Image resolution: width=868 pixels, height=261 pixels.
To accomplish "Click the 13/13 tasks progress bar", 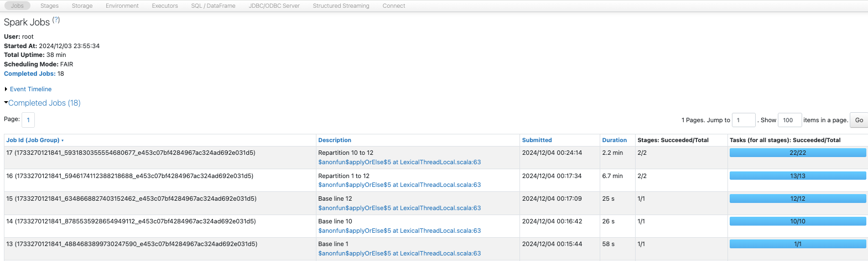I will pyautogui.click(x=798, y=176).
